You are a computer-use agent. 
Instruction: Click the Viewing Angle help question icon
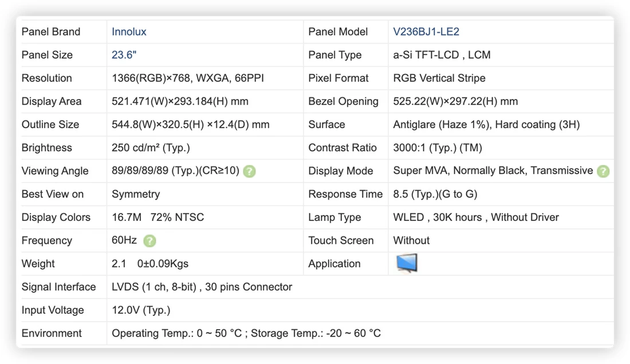[249, 171]
